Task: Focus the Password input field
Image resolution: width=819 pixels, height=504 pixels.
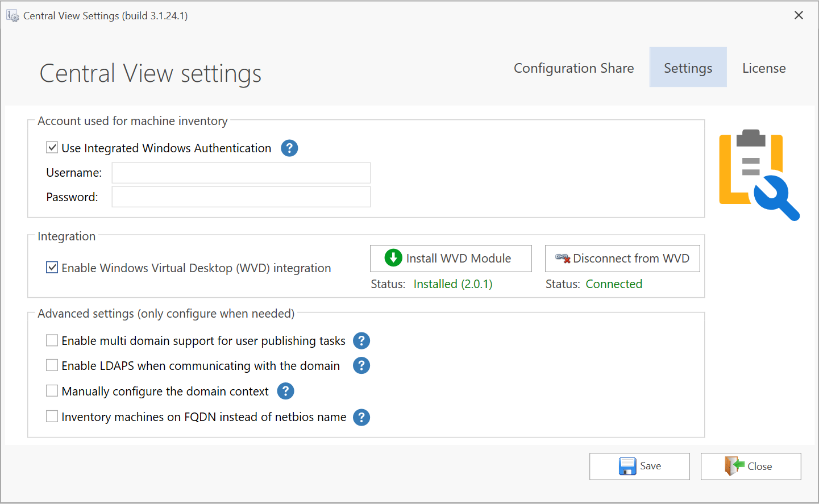Action: (241, 197)
